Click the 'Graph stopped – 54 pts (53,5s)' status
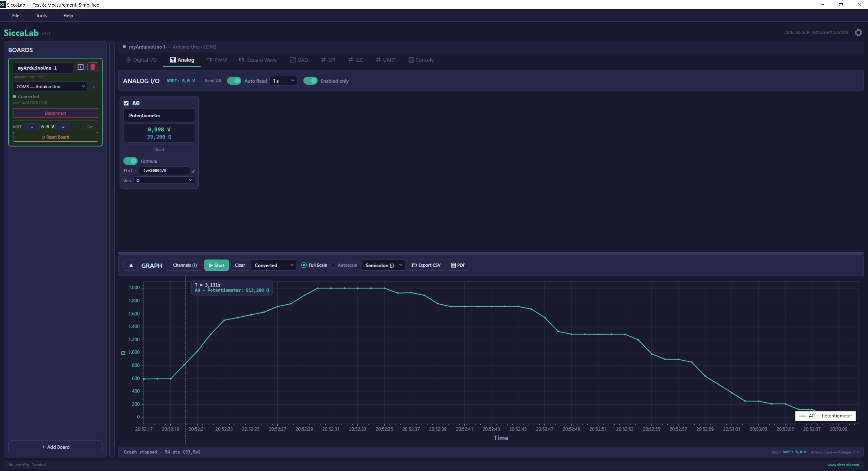This screenshot has height=471, width=868. click(x=162, y=452)
